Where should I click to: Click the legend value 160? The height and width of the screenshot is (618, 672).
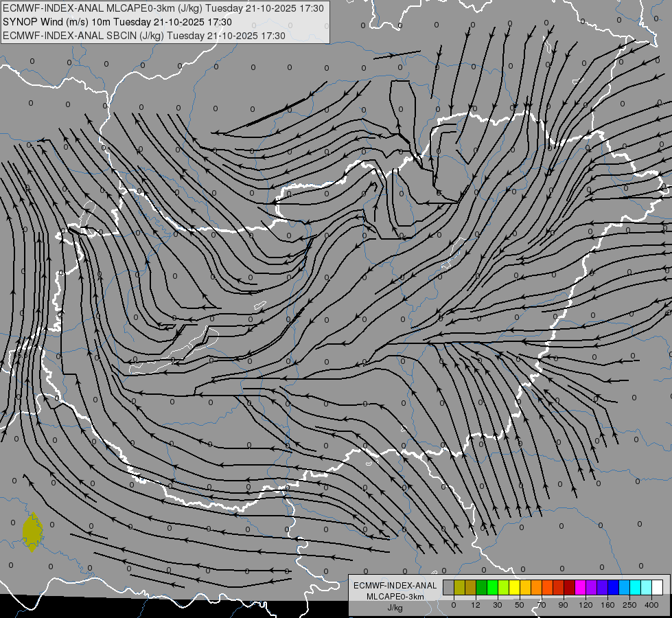click(607, 605)
